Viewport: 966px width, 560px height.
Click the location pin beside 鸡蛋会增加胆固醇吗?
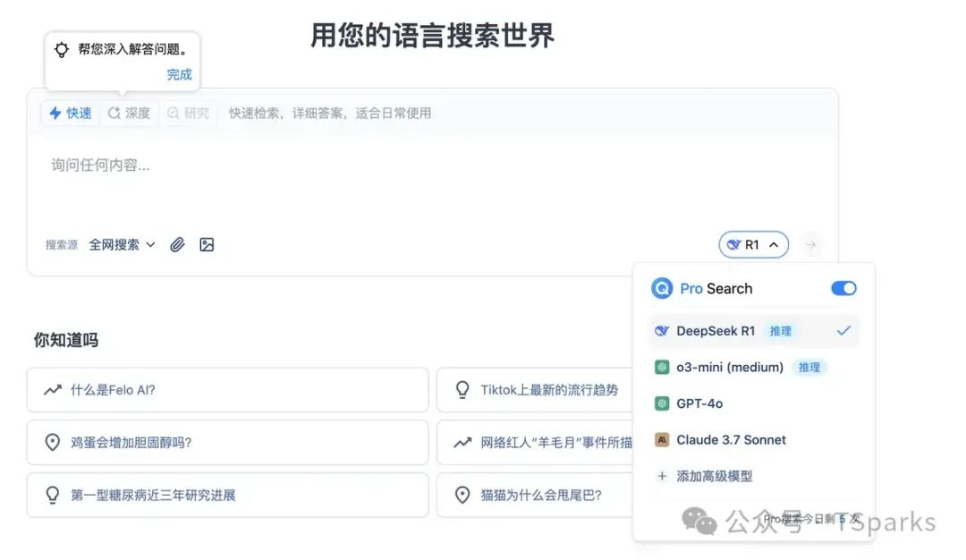click(53, 442)
